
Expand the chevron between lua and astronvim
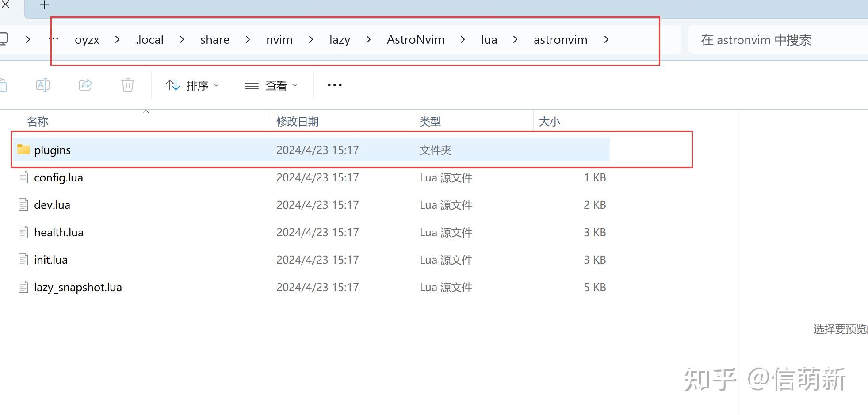[515, 39]
